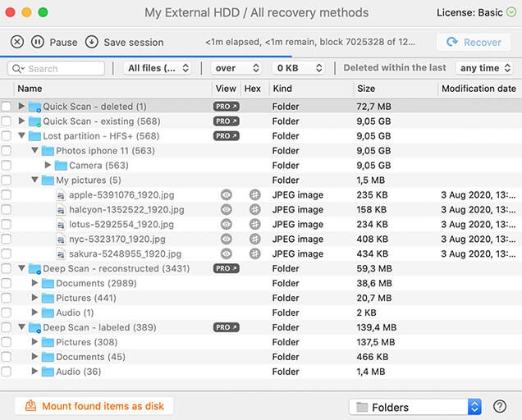
Task: Click folder icon of Photos iphone 11
Action: click(48, 151)
